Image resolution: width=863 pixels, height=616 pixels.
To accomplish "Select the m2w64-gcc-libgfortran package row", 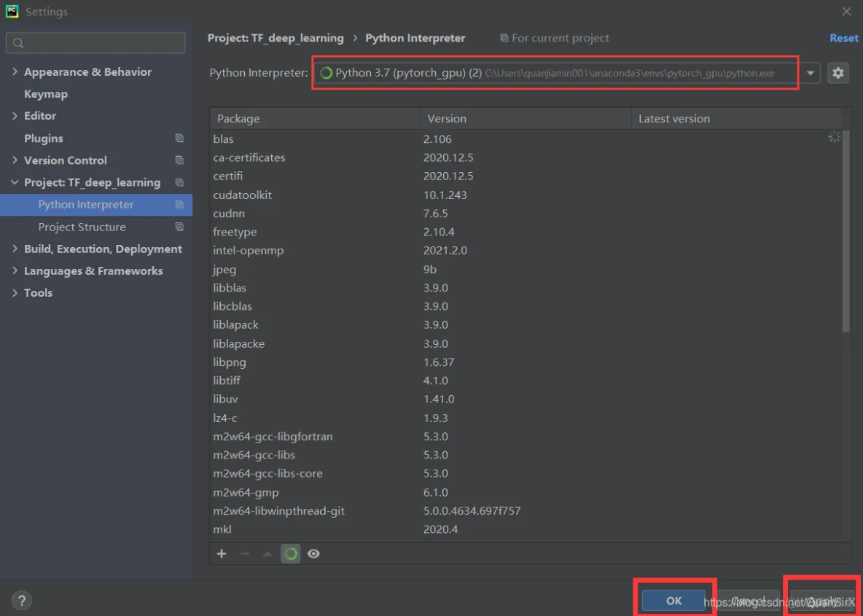I will (x=526, y=437).
